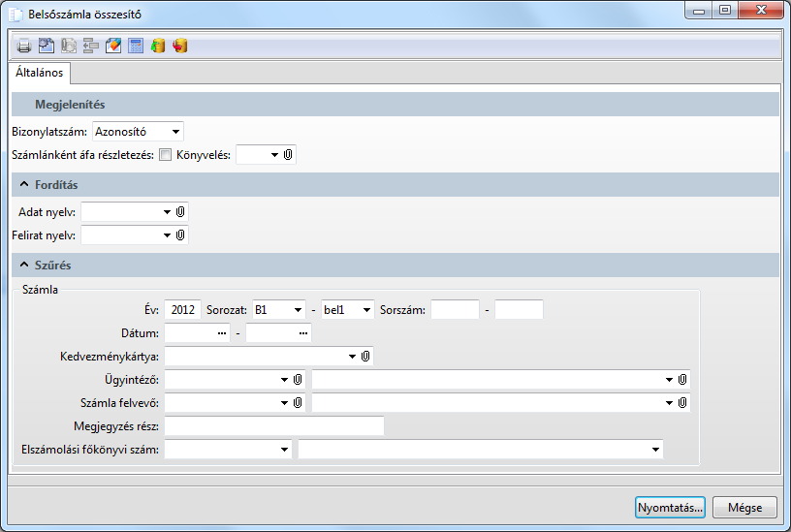This screenshot has height=532, width=791.
Task: Open the Könyvelés dropdown
Action: point(274,155)
